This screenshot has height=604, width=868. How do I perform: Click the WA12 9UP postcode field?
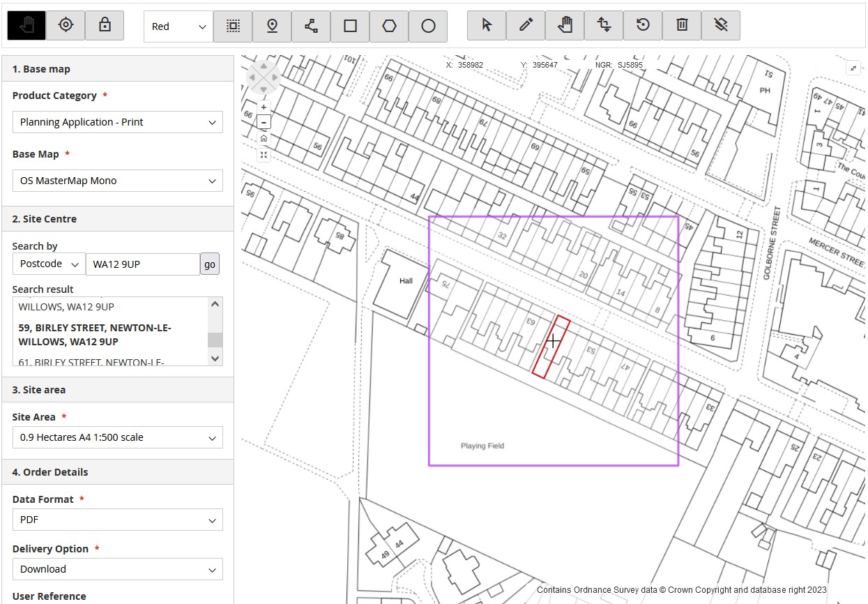pos(143,264)
